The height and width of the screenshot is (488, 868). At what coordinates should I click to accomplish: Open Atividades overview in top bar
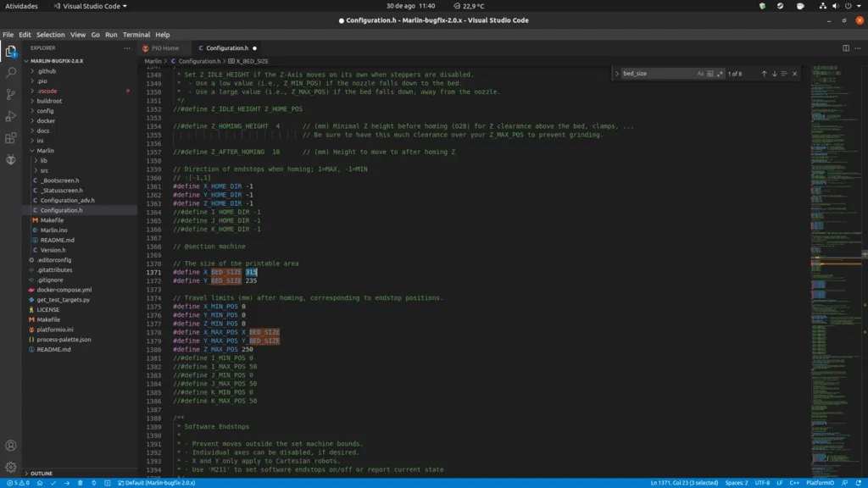click(21, 6)
